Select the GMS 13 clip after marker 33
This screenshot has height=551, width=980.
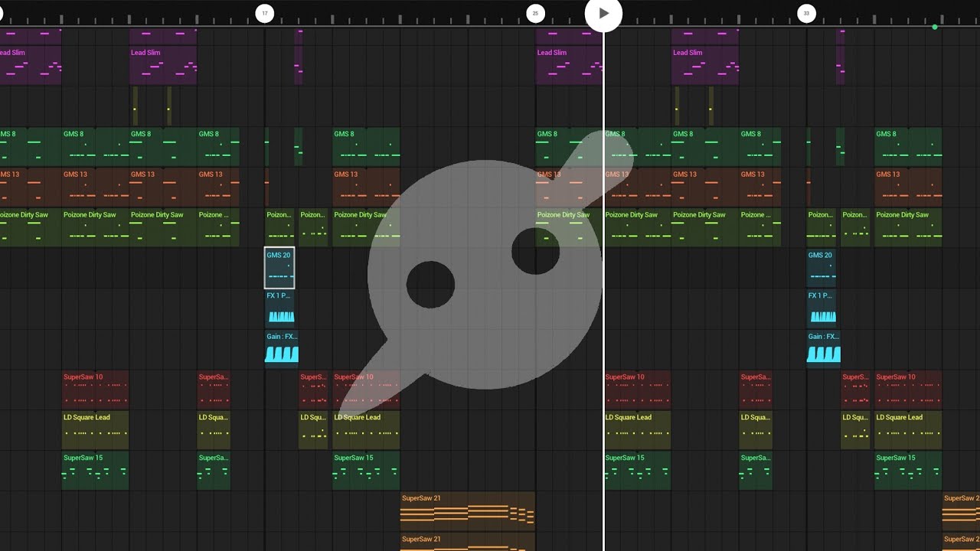point(908,187)
